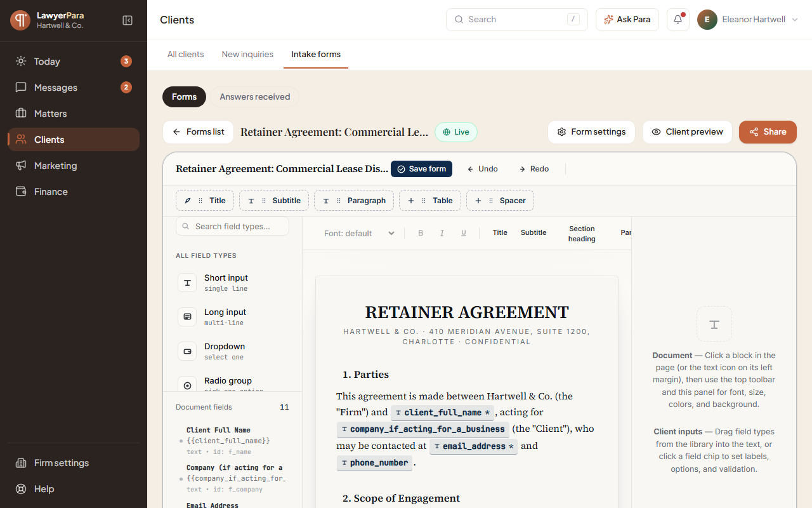Click LawyerPara logo icon

(20, 20)
